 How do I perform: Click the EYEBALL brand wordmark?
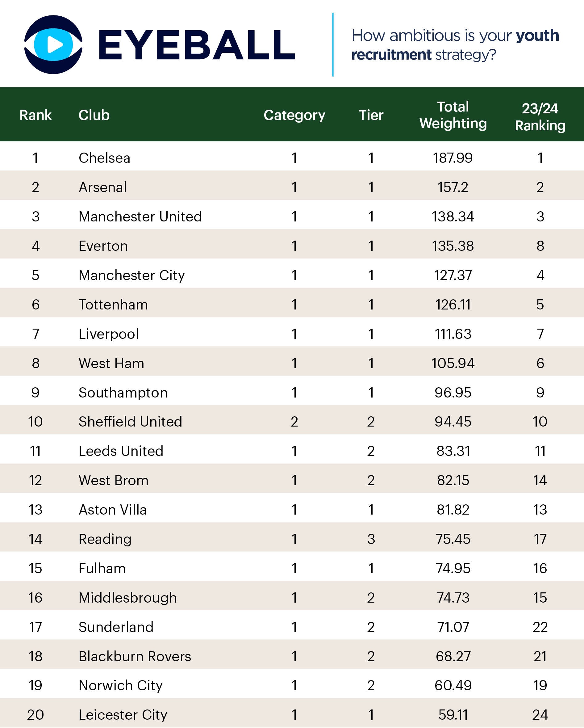[197, 45]
